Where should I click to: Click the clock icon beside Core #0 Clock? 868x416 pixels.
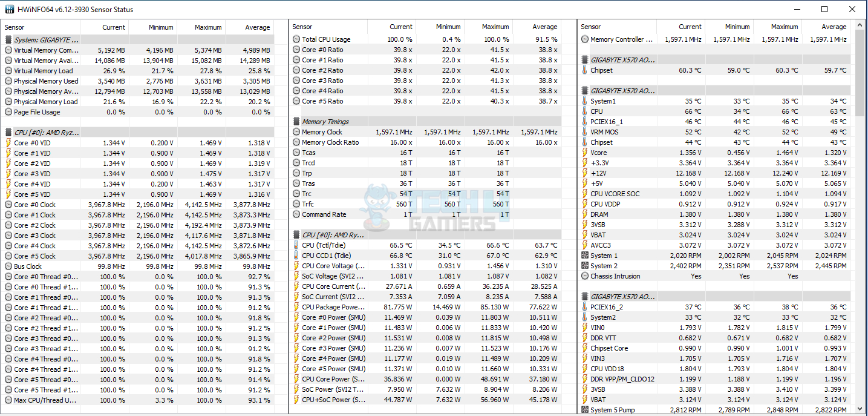click(x=8, y=205)
